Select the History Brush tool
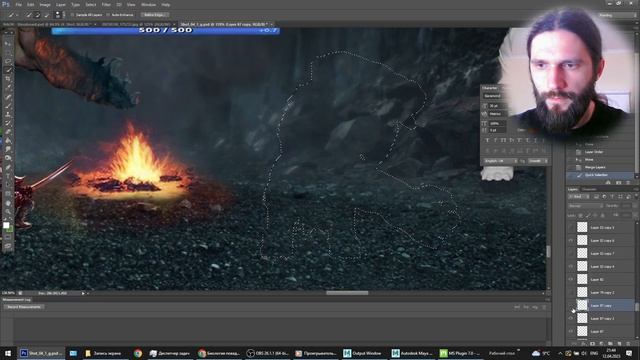640x360 pixels. (8, 123)
